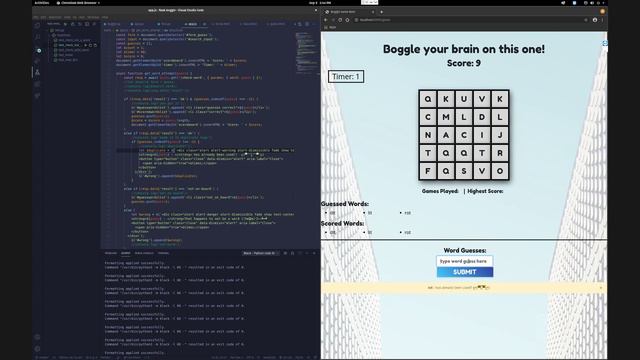Go forward in Chromium browser

pos(333,20)
